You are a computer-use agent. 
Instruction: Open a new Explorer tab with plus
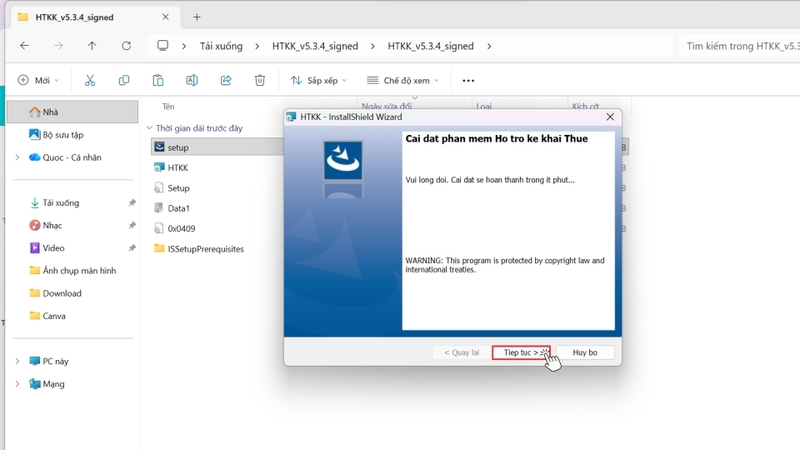(x=197, y=17)
